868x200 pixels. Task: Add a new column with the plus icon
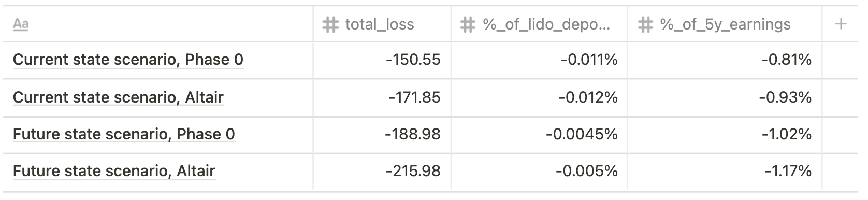(x=841, y=24)
